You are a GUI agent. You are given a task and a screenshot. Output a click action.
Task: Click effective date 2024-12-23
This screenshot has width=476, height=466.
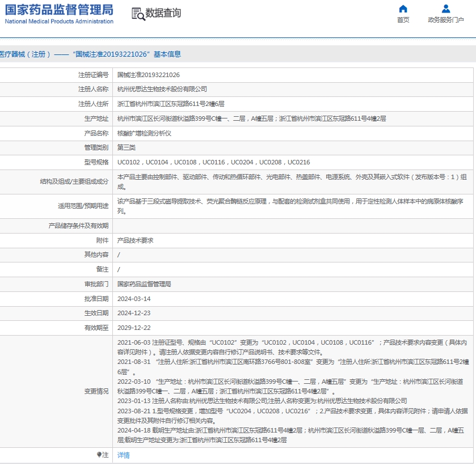tap(134, 313)
